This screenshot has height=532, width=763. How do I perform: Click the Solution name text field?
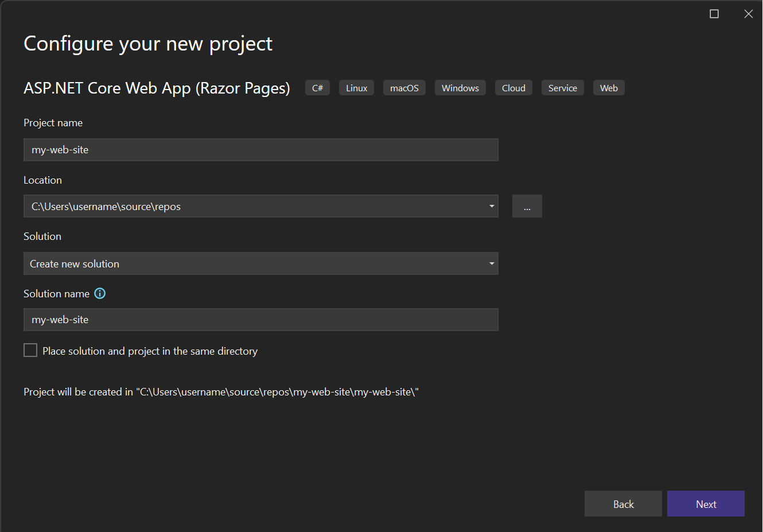tap(260, 320)
